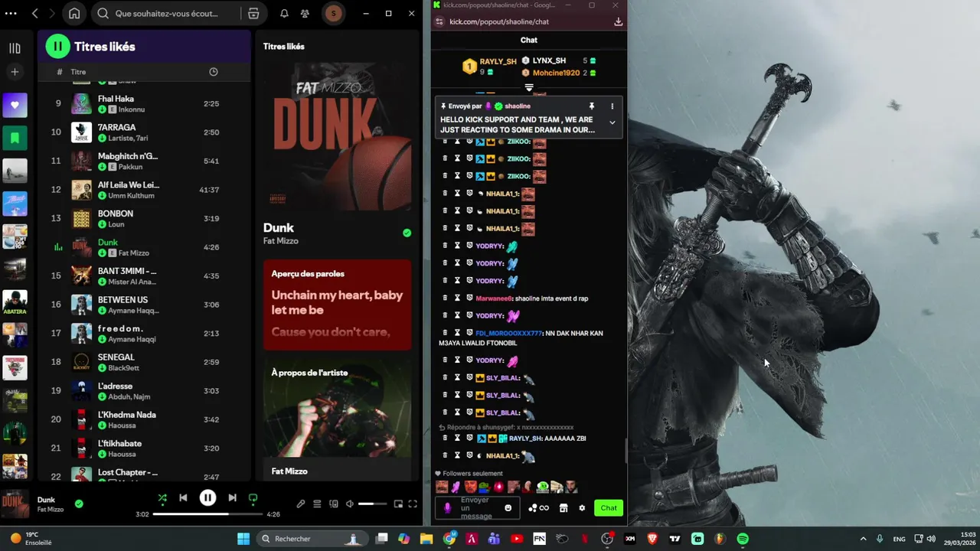
Task: Unpin message with the pin icon
Action: [591, 106]
